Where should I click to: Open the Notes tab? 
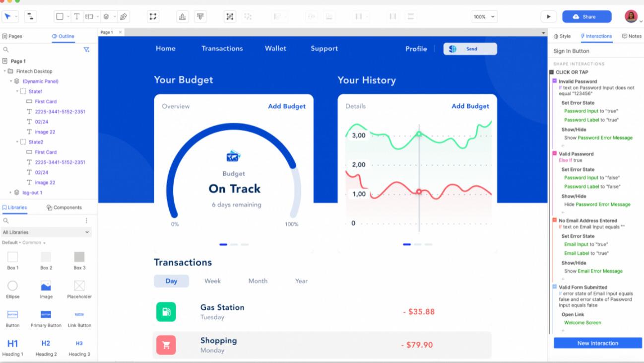[632, 36]
